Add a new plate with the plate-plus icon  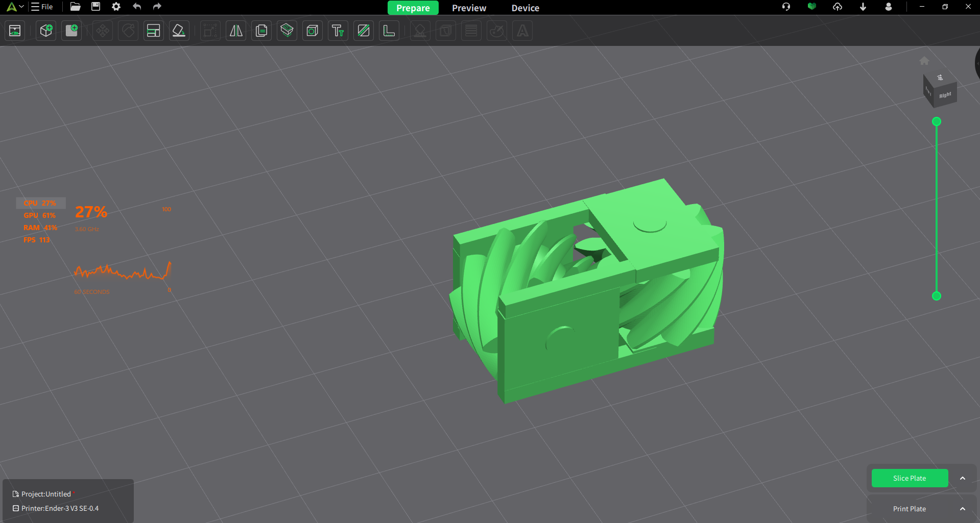[71, 31]
